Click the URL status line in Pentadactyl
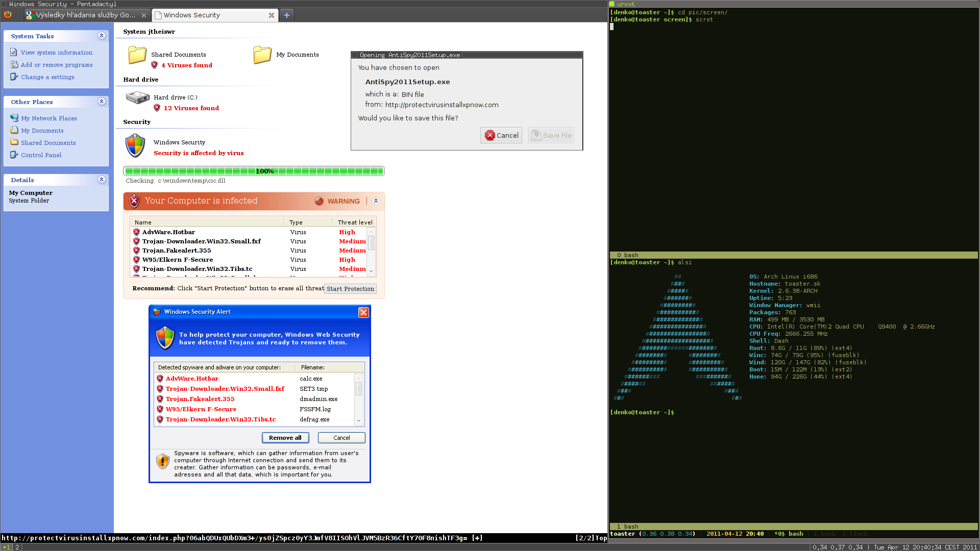 tap(304, 538)
